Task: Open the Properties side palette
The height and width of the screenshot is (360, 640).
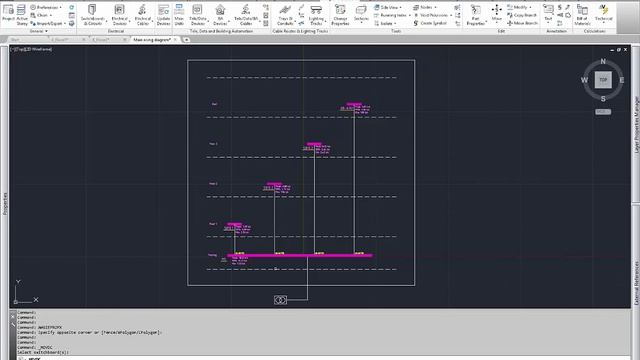Action: pyautogui.click(x=5, y=204)
